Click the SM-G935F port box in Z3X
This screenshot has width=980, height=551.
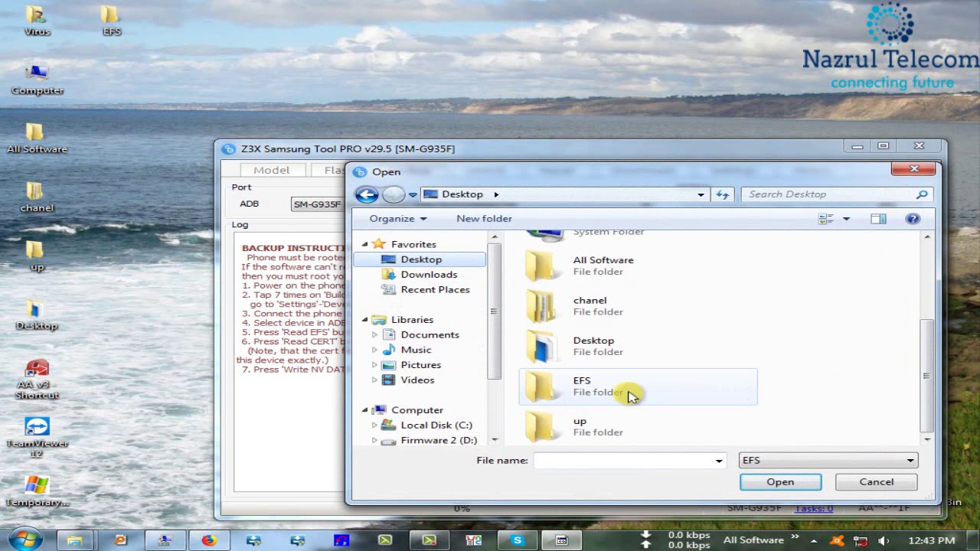(316, 204)
